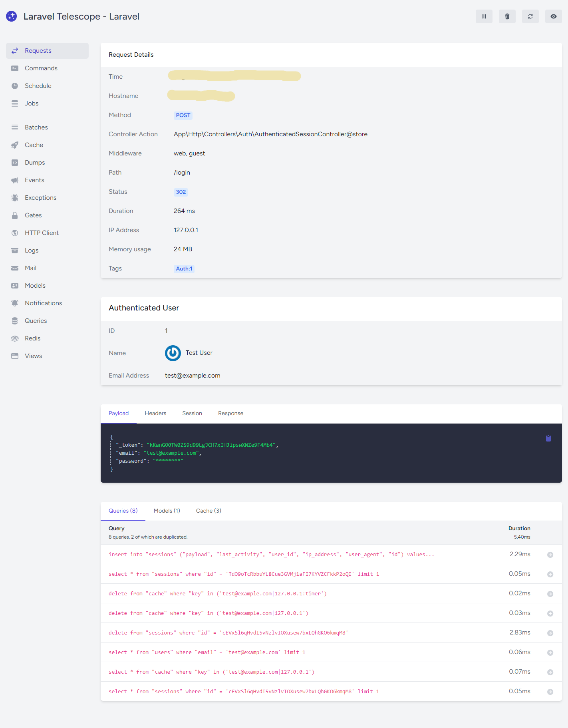This screenshot has width=568, height=728.
Task: Click the Test User avatar
Action: (x=173, y=353)
